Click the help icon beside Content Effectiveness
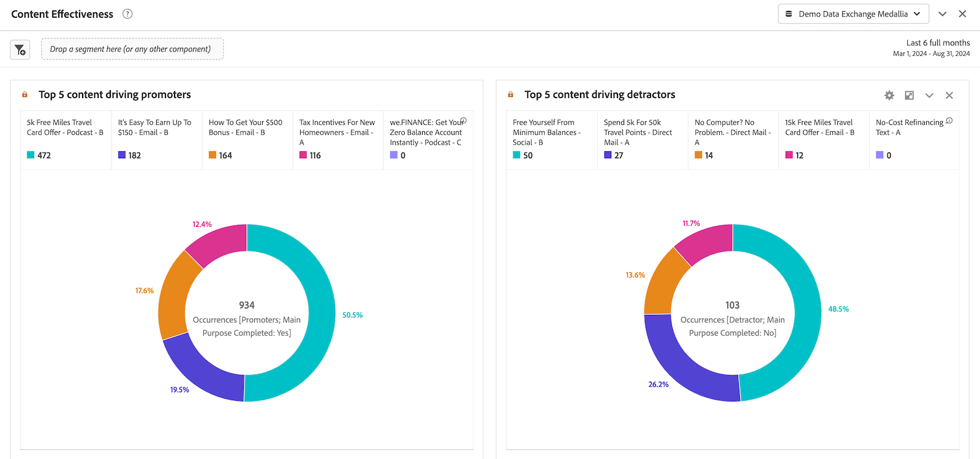 pos(127,14)
